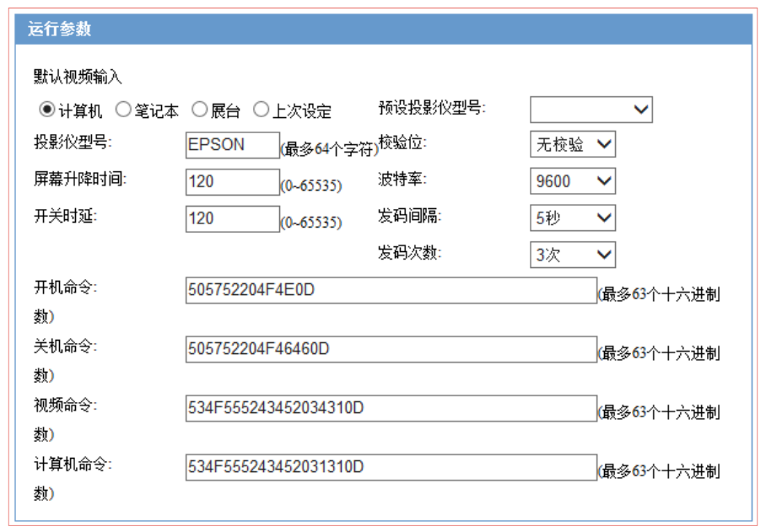This screenshot has width=766, height=532.
Task: Focus the 关机命令 text field
Action: 391,349
